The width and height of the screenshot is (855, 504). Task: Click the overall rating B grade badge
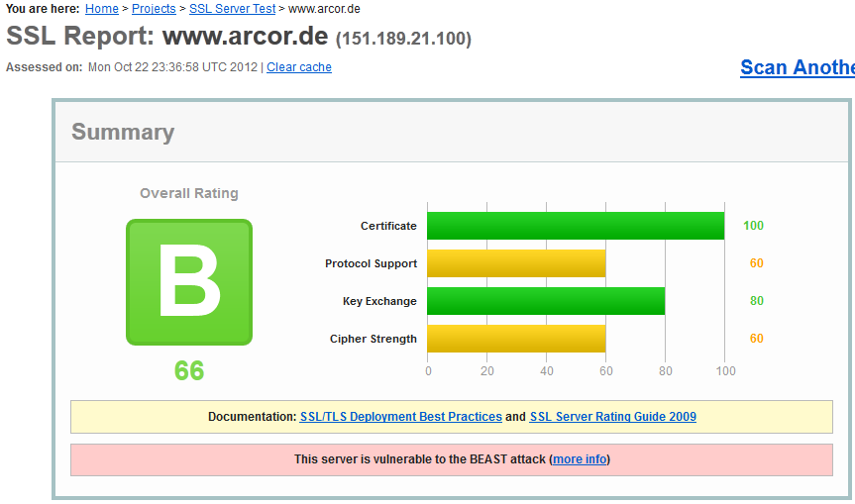[189, 282]
